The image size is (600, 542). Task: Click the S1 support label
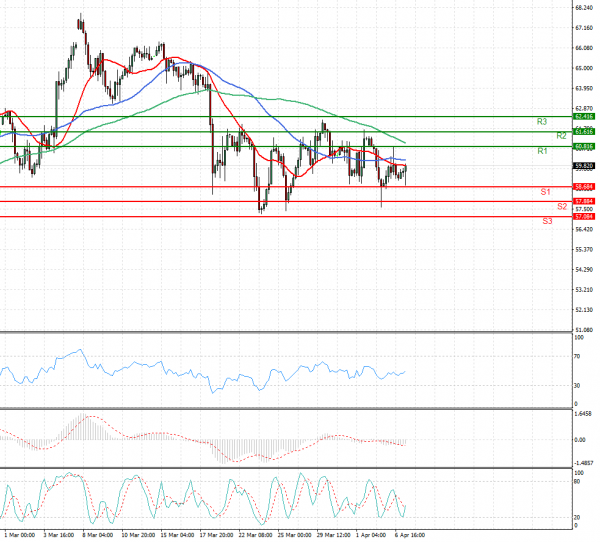[545, 192]
